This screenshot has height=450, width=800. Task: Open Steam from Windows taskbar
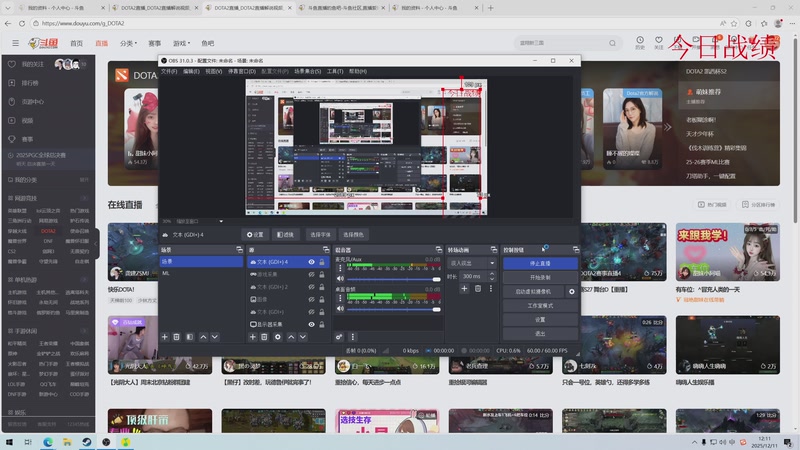86,442
